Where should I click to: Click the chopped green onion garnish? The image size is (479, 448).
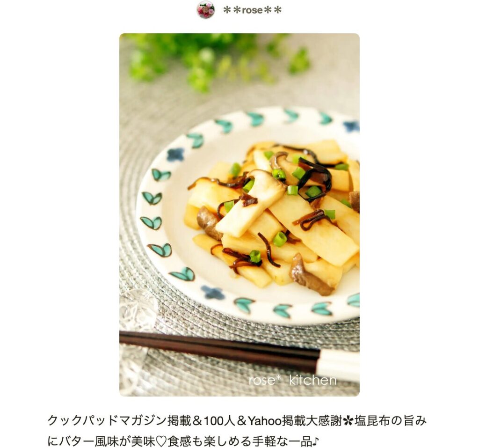(x=280, y=239)
